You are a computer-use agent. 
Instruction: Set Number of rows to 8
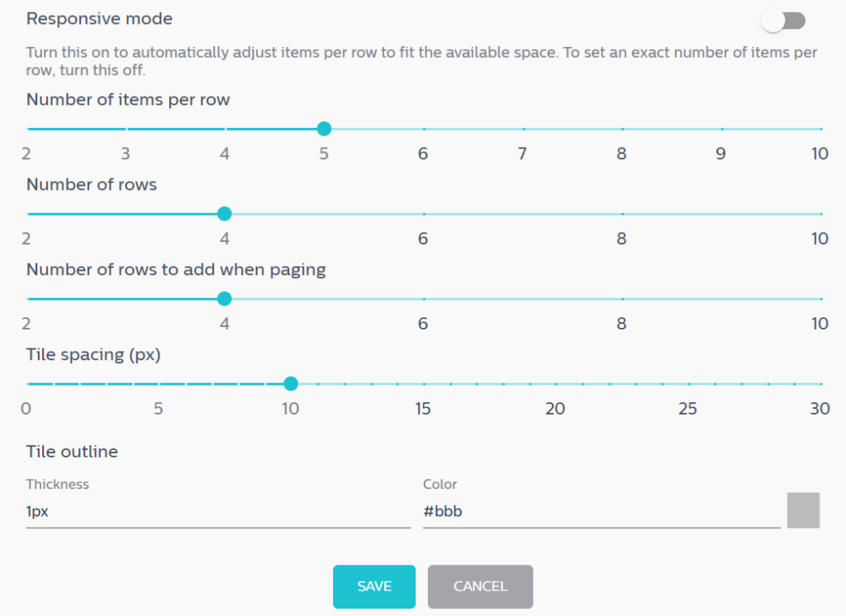622,214
